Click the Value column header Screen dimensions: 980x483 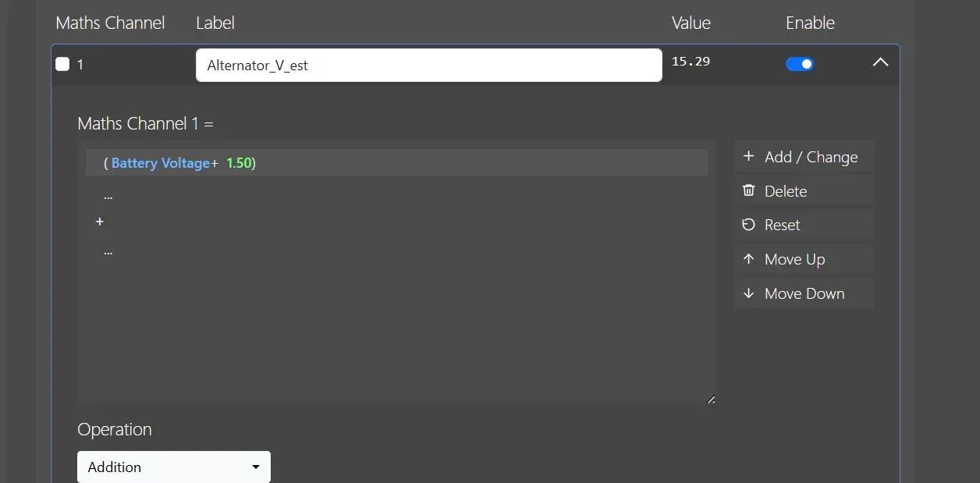click(691, 23)
